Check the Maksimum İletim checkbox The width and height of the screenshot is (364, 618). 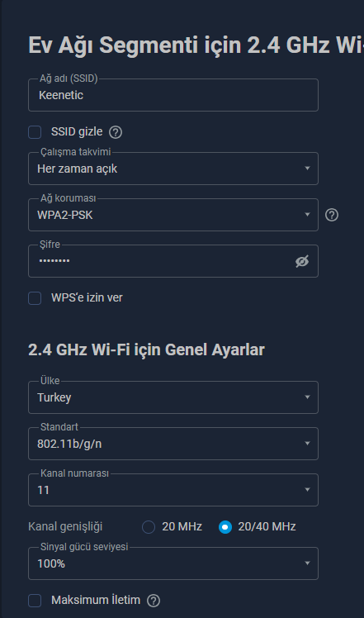[35, 601]
